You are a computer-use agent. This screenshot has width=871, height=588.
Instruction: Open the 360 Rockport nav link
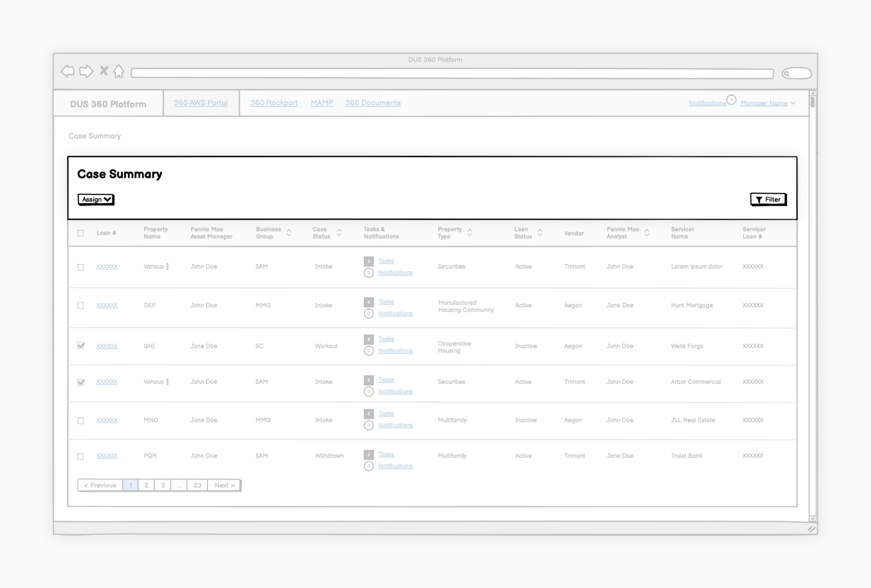point(274,103)
